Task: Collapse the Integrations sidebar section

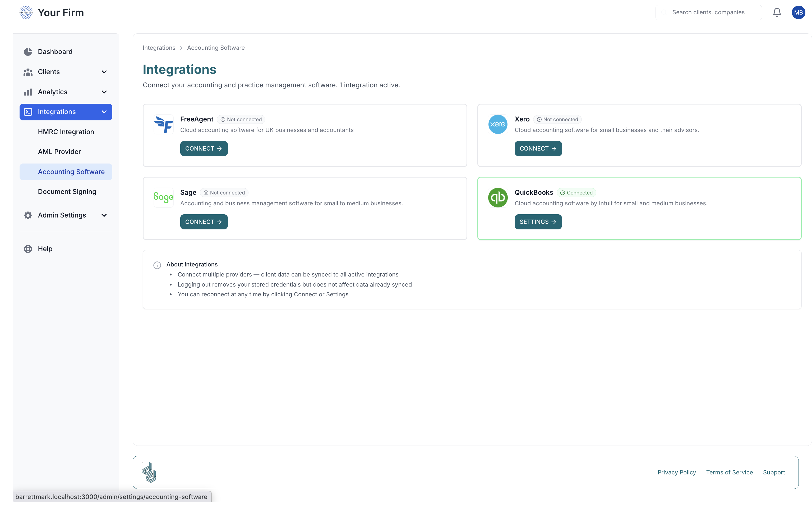Action: pos(104,112)
